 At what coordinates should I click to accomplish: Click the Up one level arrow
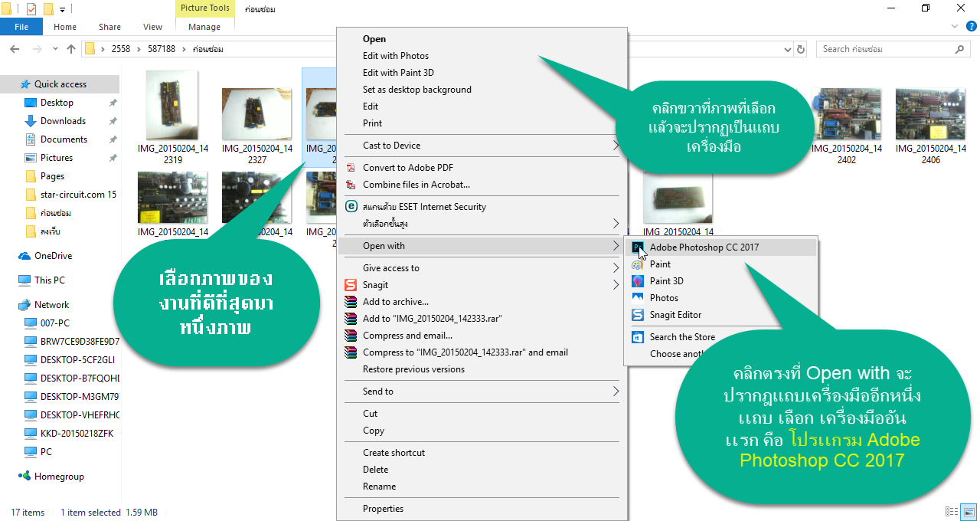71,49
